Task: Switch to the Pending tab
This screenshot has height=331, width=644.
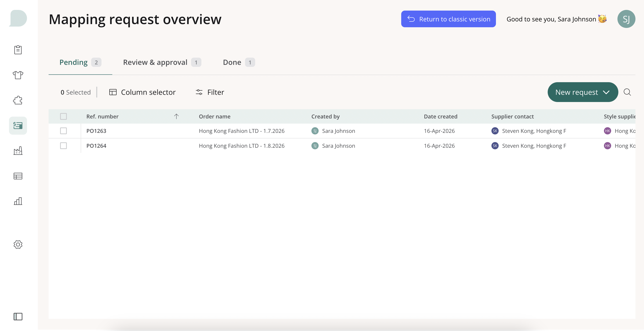Action: 80,62
